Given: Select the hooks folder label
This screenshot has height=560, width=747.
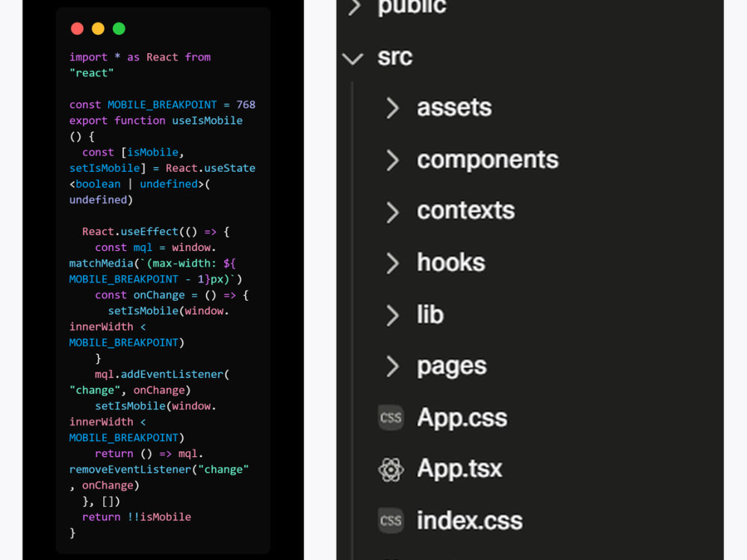Looking at the screenshot, I should [x=451, y=262].
